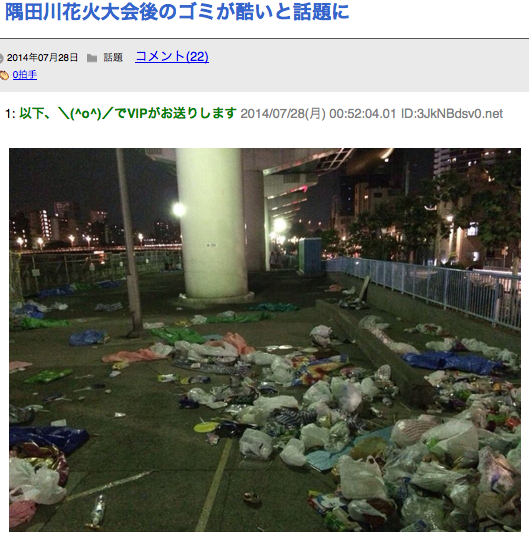Open the 隅田川花火大会 article headline
Screen dimensions: 529x538
(x=177, y=11)
